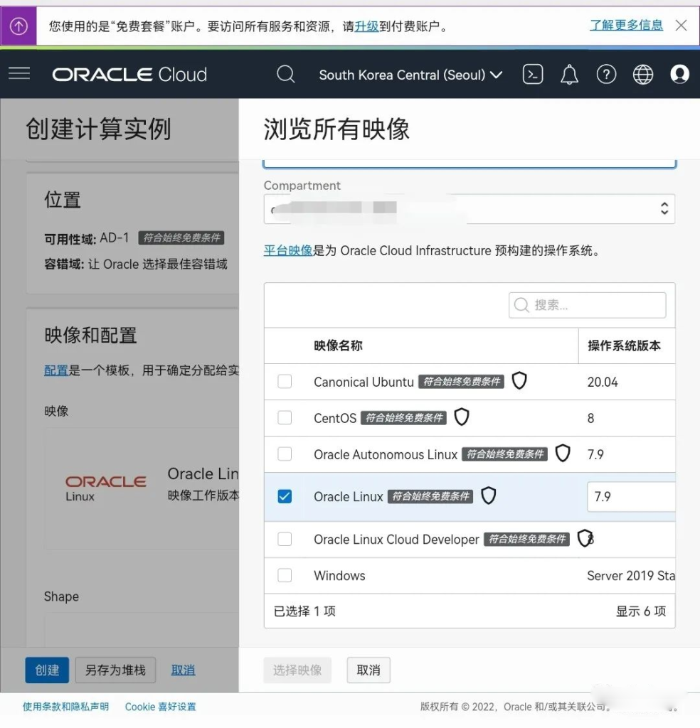Click the Oracle Linux image logo

105,488
